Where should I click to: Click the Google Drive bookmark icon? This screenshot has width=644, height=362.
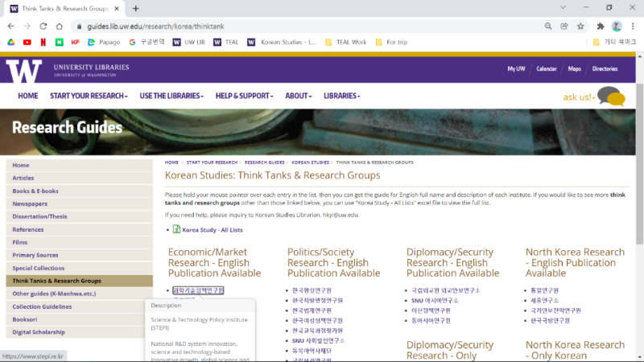tap(11, 42)
